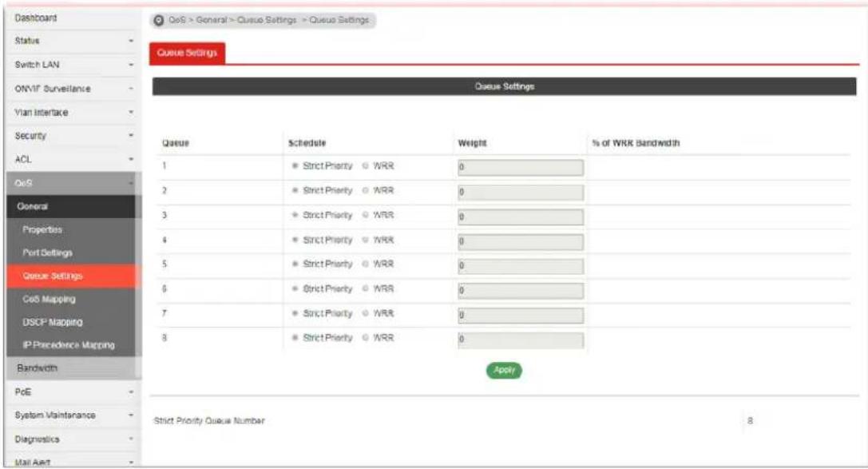Click the weight field for queue 1
This screenshot has width=868, height=469.
pos(521,167)
